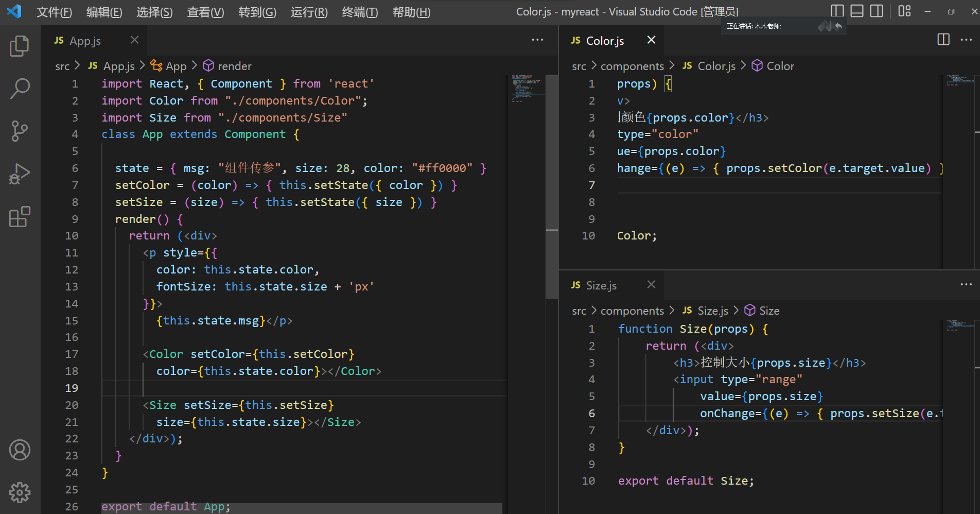This screenshot has width=980, height=514.
Task: Click './components/Color' import path
Action: point(293,101)
